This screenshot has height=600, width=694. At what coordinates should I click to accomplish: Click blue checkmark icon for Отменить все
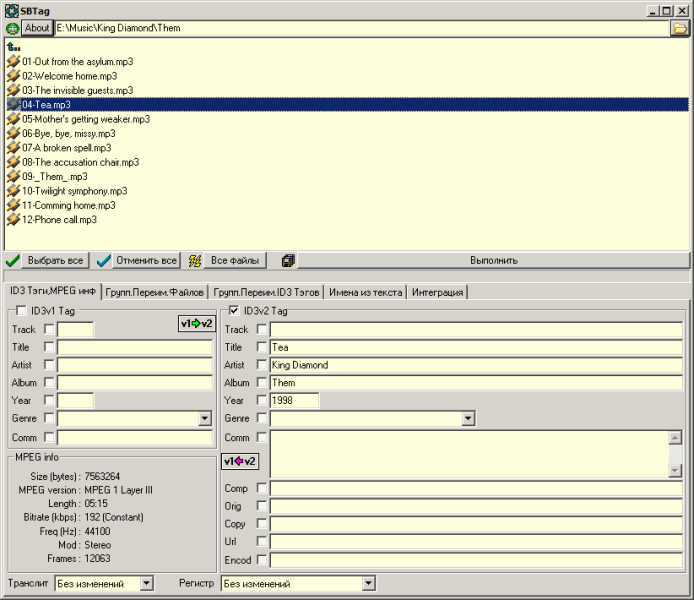104,261
